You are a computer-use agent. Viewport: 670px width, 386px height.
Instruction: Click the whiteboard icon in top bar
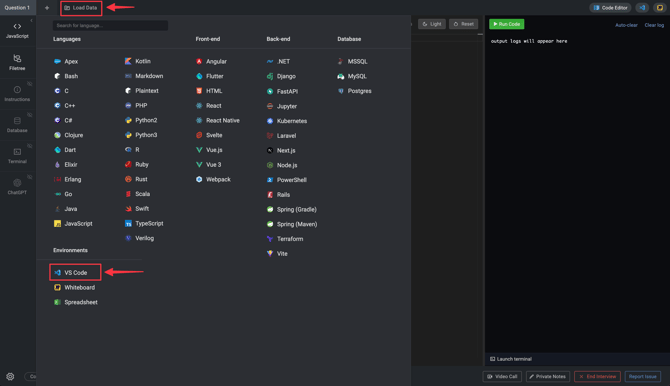tap(660, 8)
